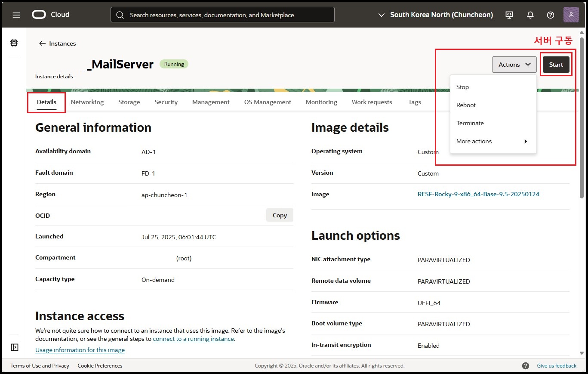Open Terms of Use and Privacy
The width and height of the screenshot is (588, 374).
click(x=40, y=366)
